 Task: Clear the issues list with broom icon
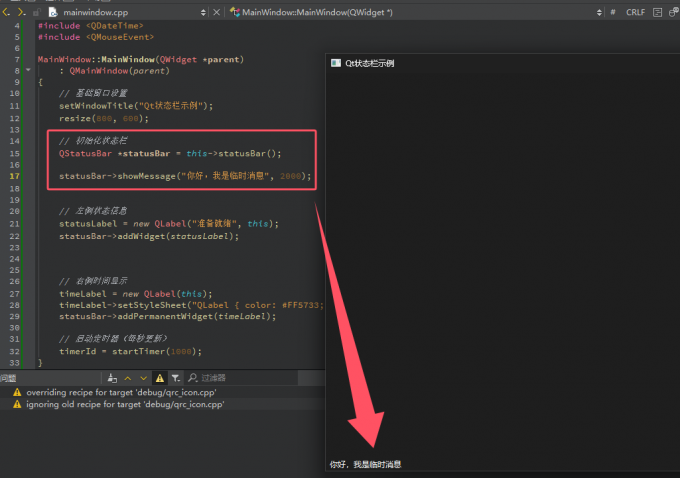pos(113,378)
